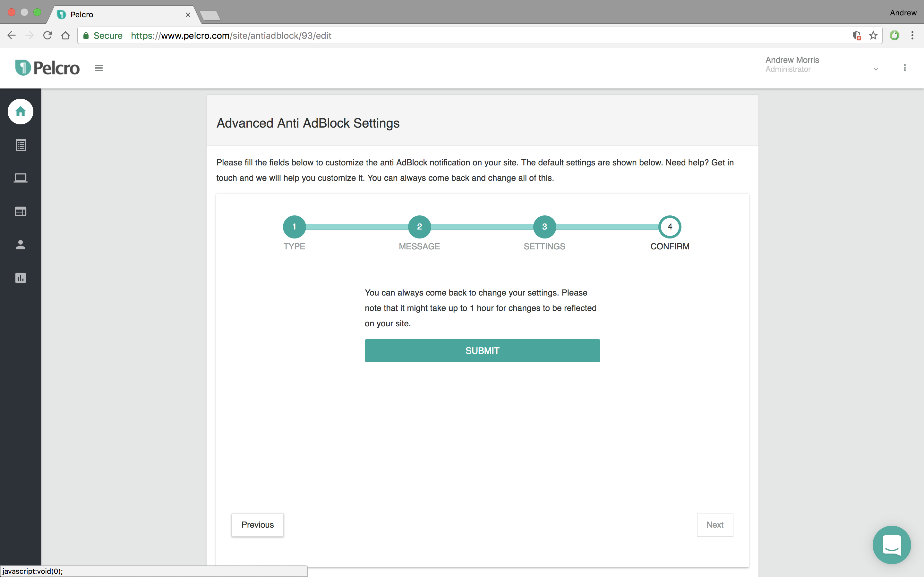
Task: Bookmark page with star icon
Action: point(873,36)
